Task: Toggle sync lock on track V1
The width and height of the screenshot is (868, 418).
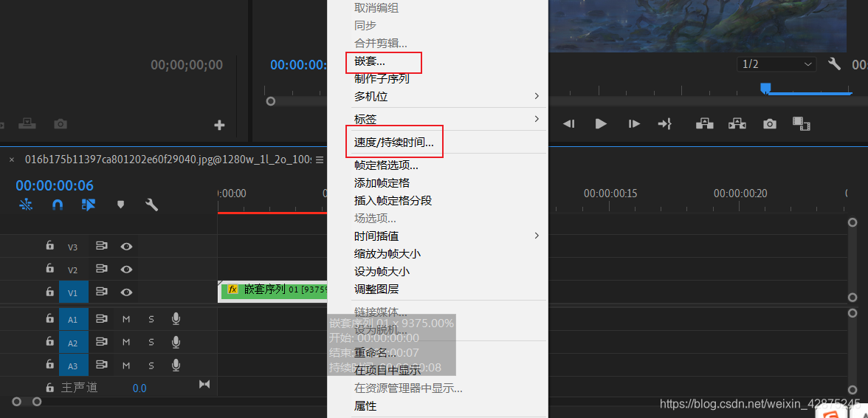Action: 101,292
